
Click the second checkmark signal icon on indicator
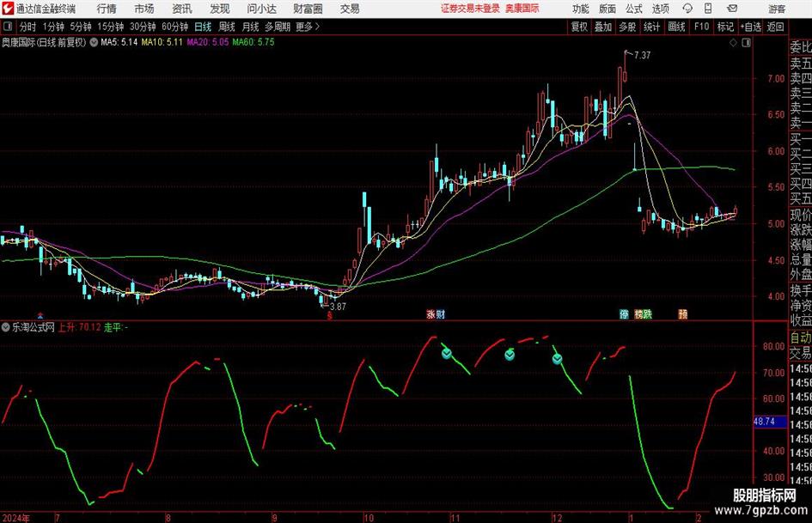510,355
